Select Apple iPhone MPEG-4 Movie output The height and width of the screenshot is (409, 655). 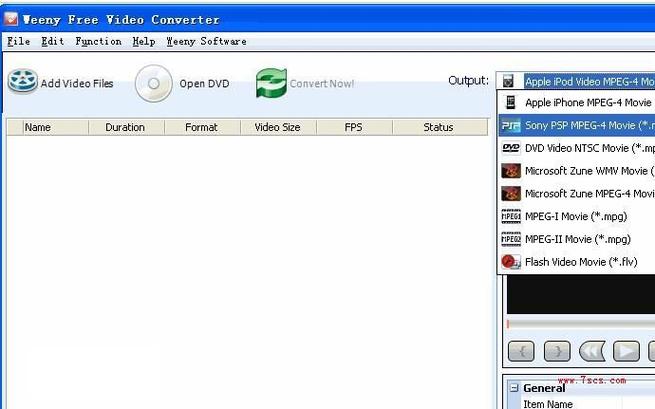[576, 102]
